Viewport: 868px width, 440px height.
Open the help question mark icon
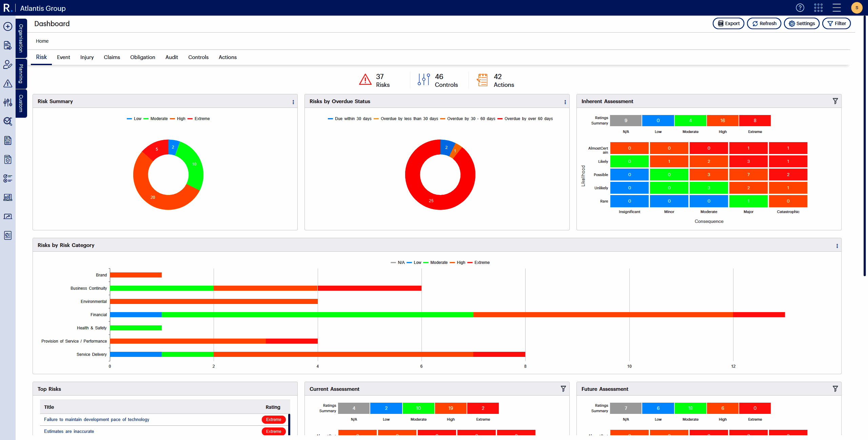(800, 7)
